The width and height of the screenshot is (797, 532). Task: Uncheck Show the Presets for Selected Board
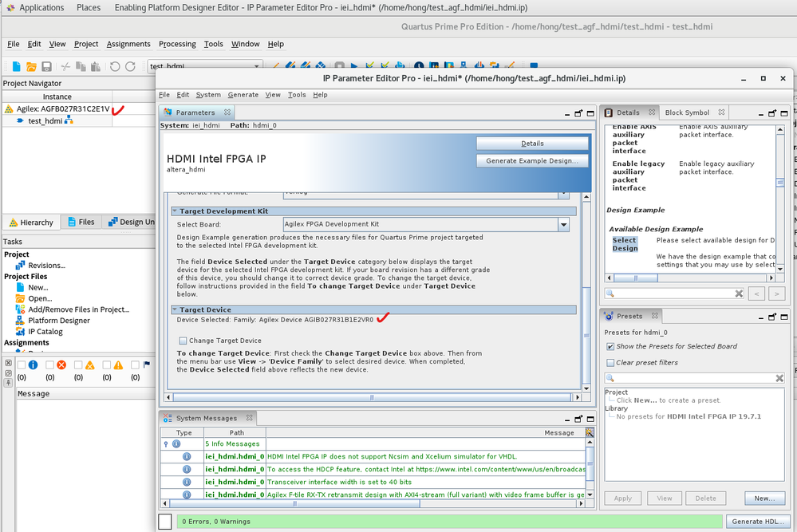(610, 346)
